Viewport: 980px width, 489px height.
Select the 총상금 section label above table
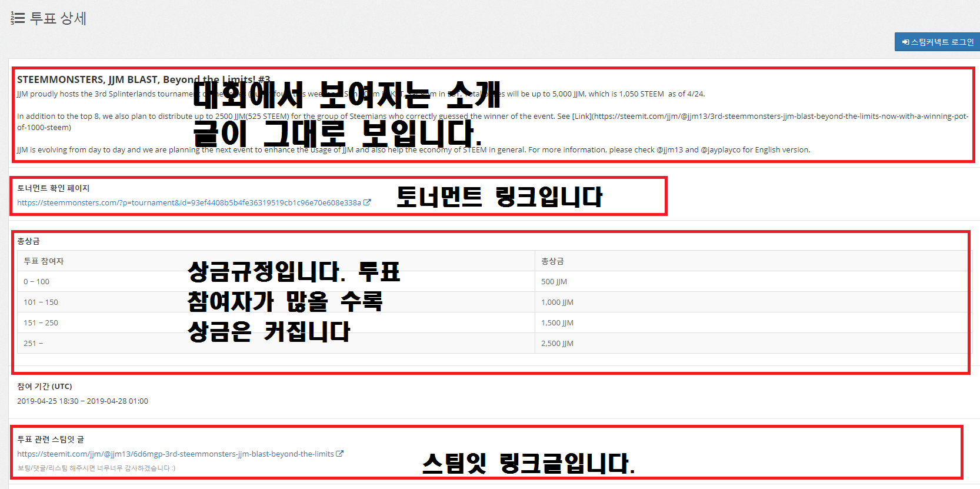28,241
